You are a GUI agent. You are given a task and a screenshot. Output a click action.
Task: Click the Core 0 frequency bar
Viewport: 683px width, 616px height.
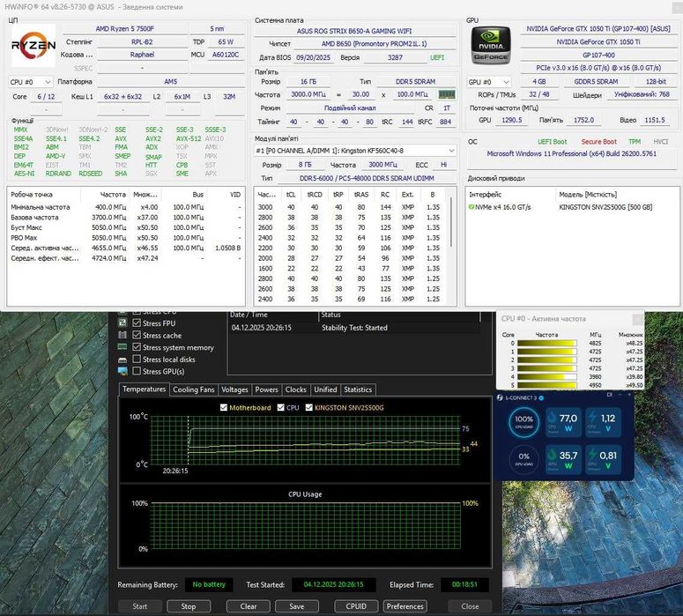547,344
